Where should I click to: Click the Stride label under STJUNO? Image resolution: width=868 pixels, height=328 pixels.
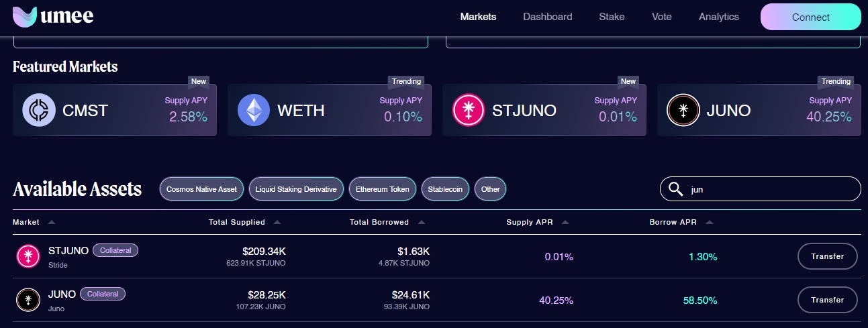(x=58, y=265)
